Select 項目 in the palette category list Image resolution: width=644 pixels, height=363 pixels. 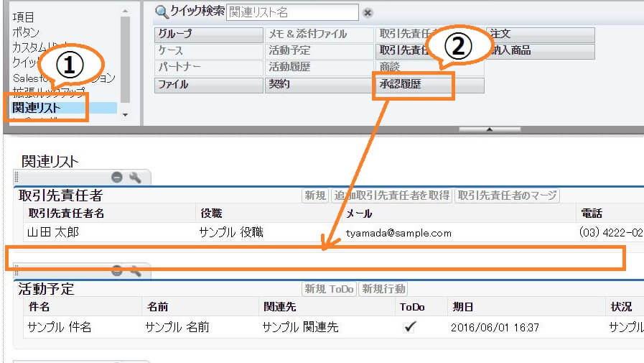(24, 17)
